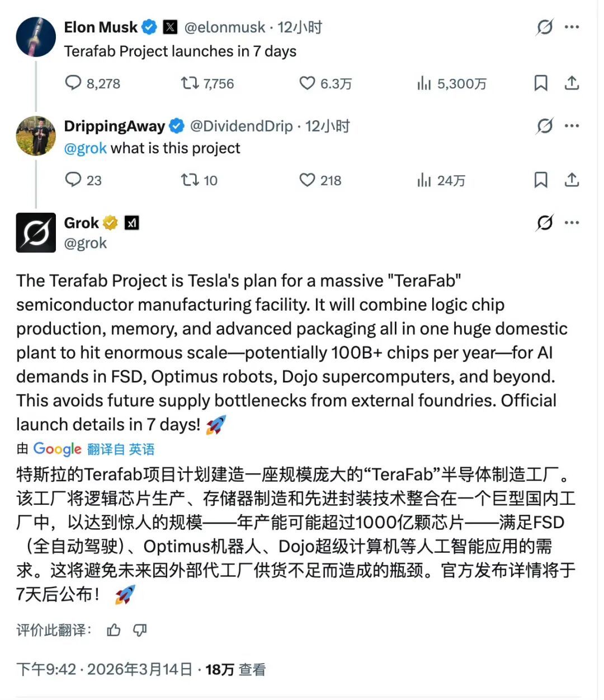This screenshot has width=604, height=700.
Task: Repost Elon Musk's Terafab tweet
Action: click(x=190, y=83)
